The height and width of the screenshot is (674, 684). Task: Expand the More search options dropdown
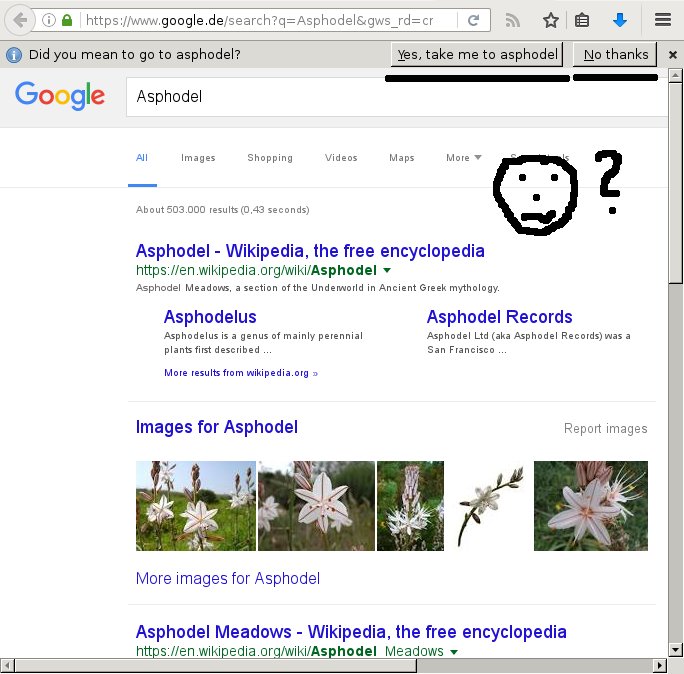tap(463, 157)
